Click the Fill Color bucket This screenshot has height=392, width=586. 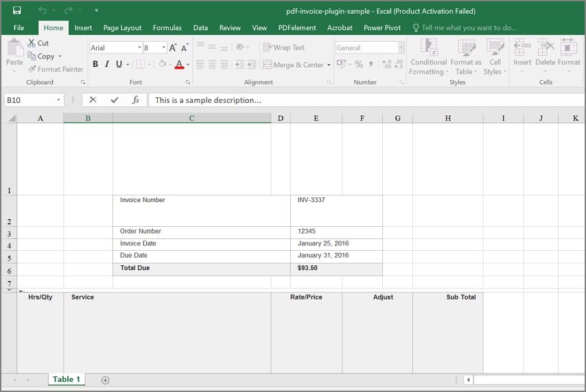(x=162, y=64)
